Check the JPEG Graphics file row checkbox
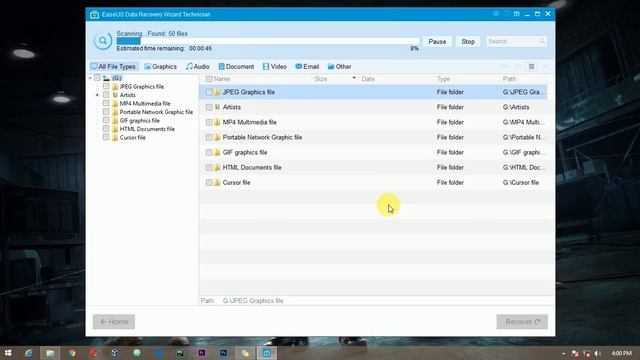 point(209,92)
